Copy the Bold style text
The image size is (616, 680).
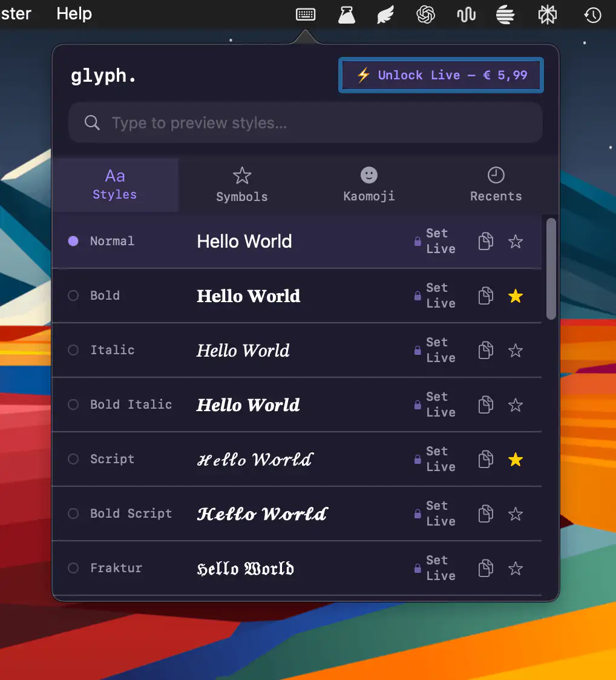pos(485,295)
